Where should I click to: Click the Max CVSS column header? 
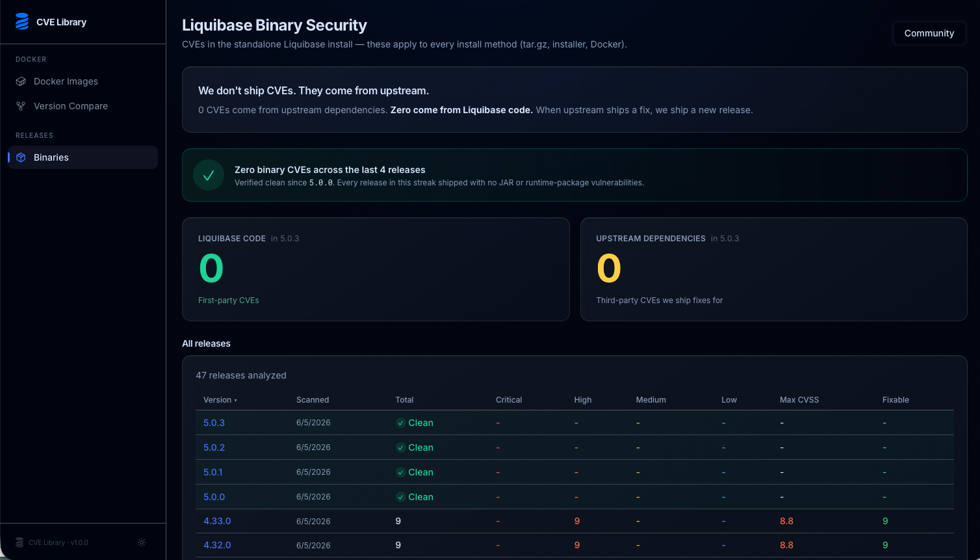pyautogui.click(x=799, y=400)
